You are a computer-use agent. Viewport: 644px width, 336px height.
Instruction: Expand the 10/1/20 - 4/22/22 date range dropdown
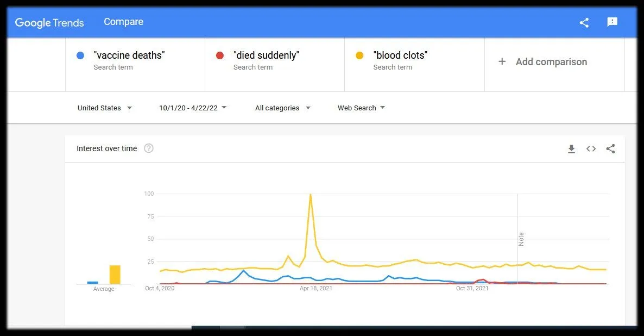pos(193,108)
